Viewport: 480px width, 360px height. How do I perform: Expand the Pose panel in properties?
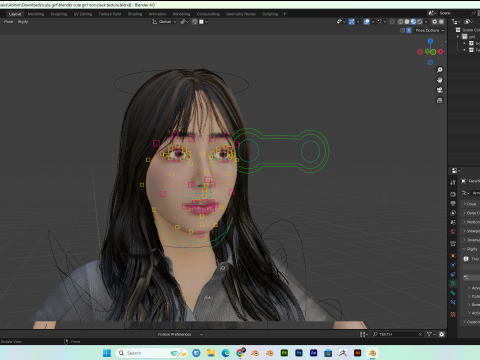(x=471, y=204)
